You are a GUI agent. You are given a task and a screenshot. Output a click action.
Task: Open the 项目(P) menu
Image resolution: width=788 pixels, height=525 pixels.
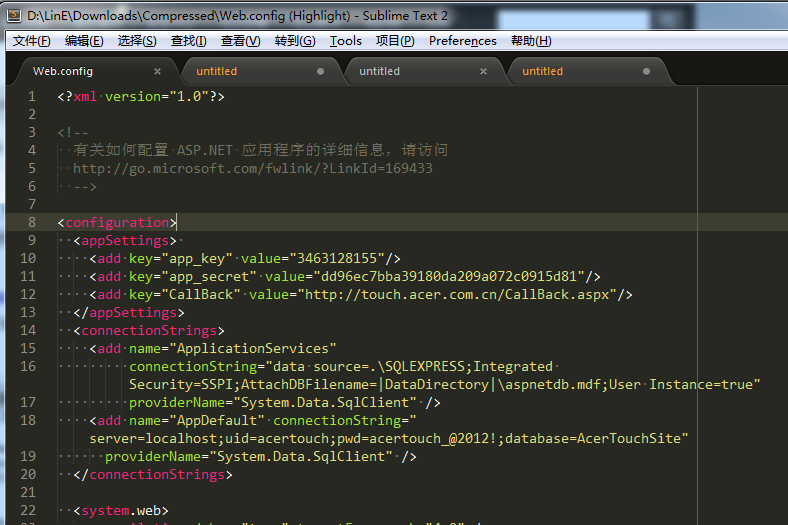[x=395, y=41]
